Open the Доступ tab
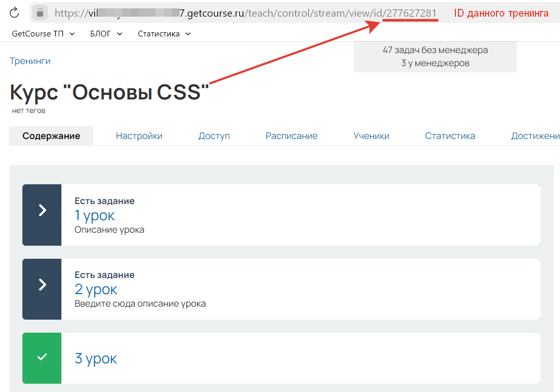This screenshot has width=560, height=392. click(214, 136)
